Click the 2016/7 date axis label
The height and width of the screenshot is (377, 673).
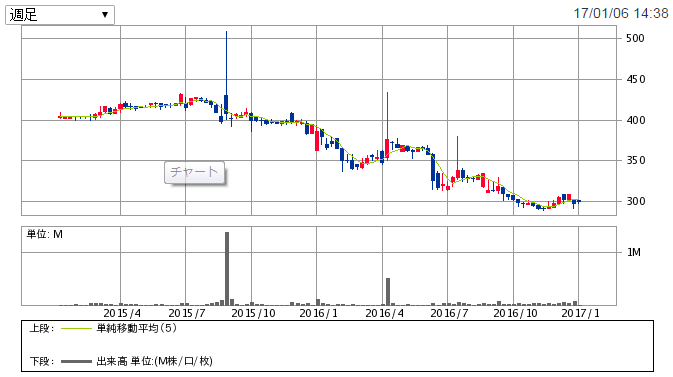[449, 313]
